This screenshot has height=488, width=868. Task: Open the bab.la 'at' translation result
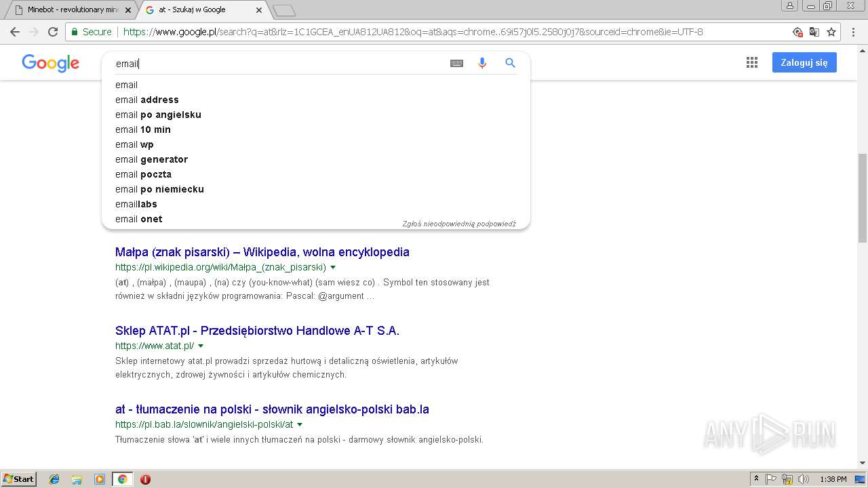pyautogui.click(x=272, y=409)
